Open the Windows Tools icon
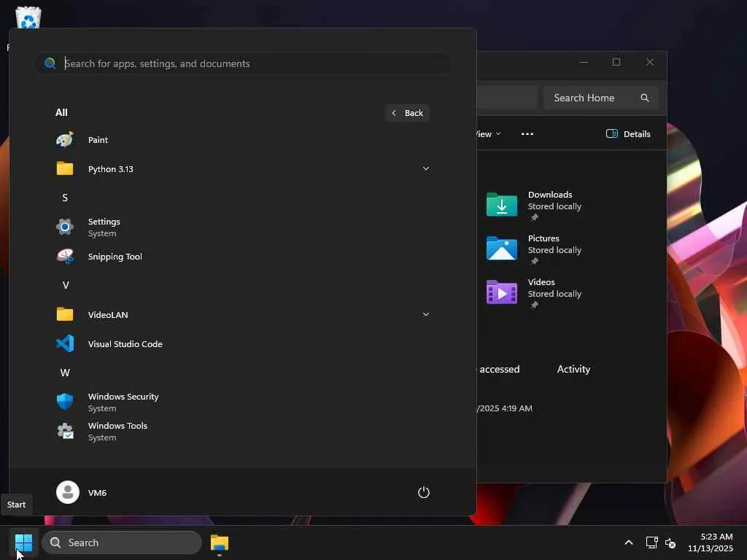Viewport: 747px width, 560px height. point(65,431)
